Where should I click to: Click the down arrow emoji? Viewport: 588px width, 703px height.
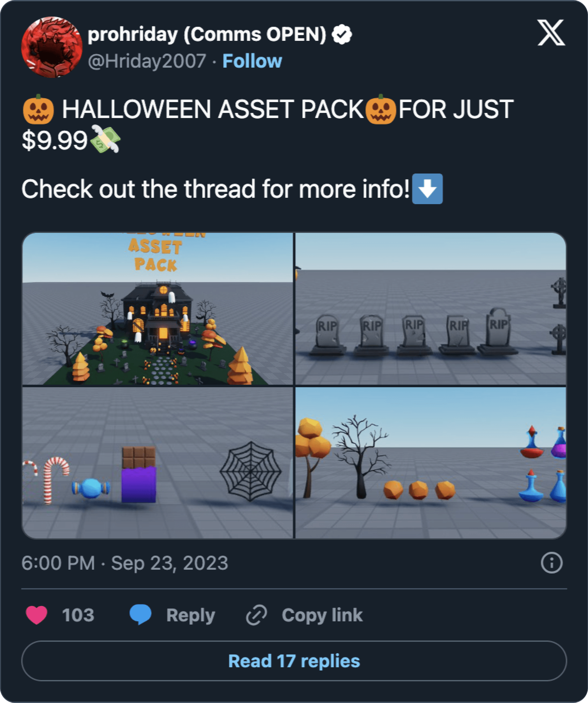coord(427,189)
